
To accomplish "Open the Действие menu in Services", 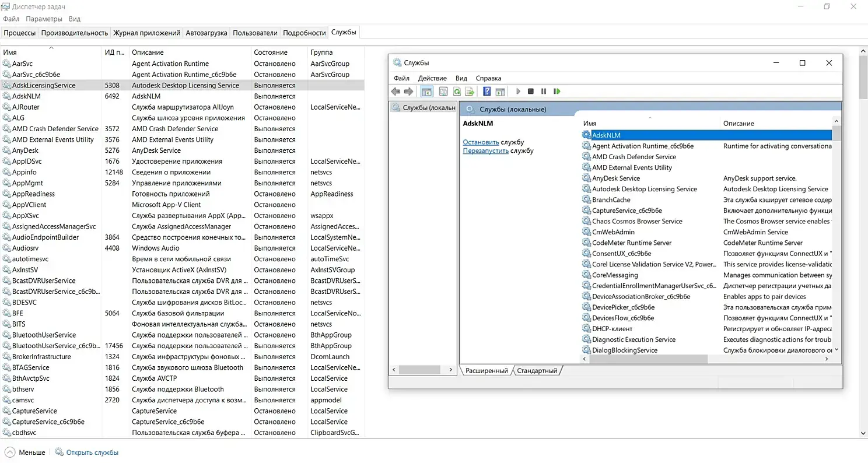I will (x=432, y=78).
